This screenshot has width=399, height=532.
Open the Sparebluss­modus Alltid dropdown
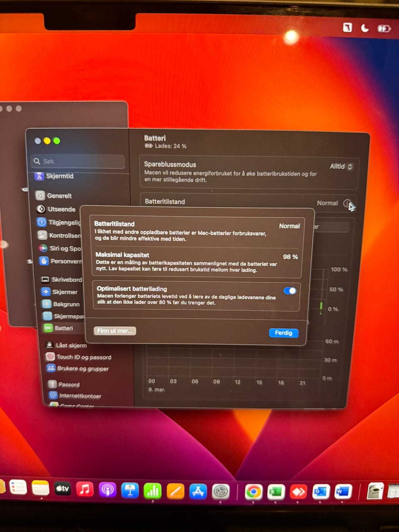(341, 166)
